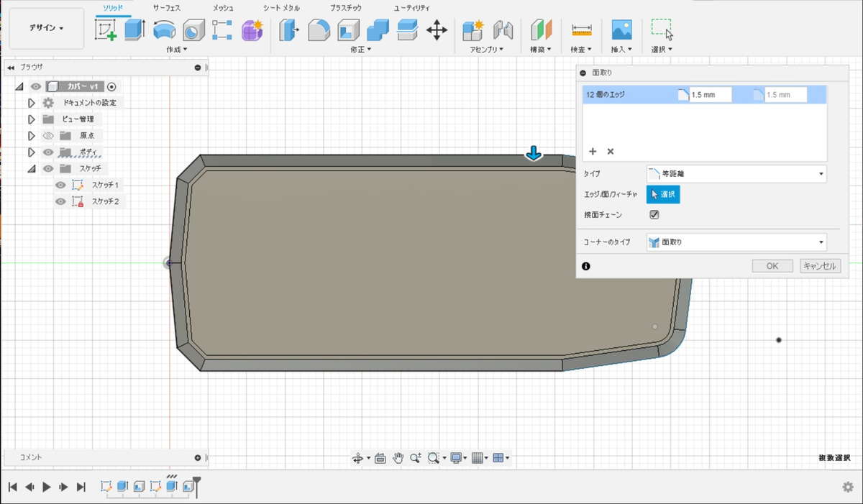This screenshot has width=863, height=504.
Task: Click the Select tool icon
Action: click(x=662, y=29)
